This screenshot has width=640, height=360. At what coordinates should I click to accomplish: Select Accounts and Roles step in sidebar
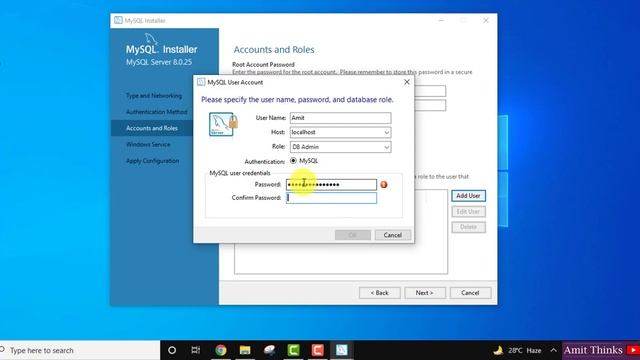[152, 128]
